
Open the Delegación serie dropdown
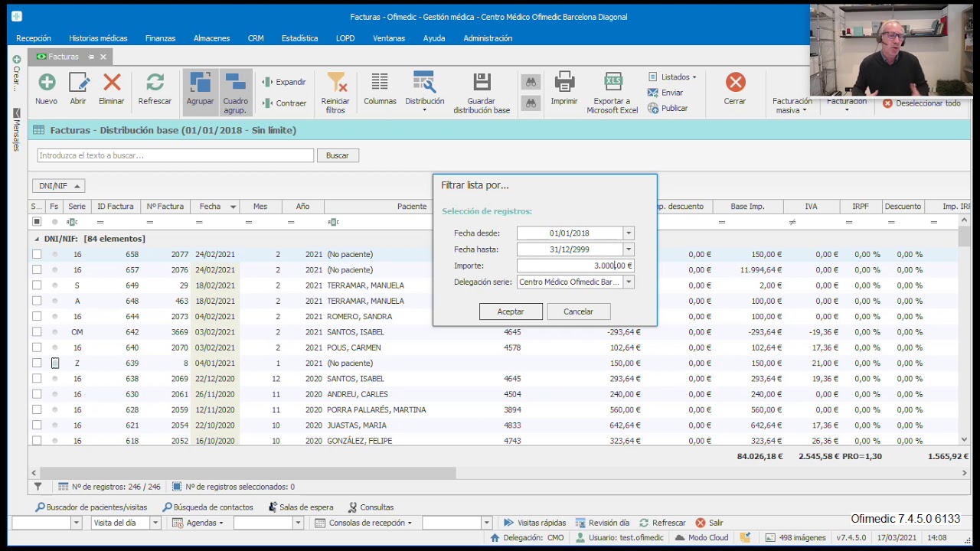pyautogui.click(x=629, y=282)
